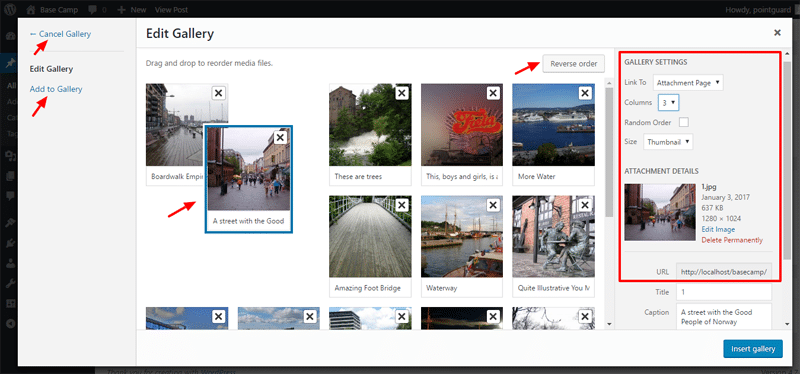The height and width of the screenshot is (374, 800).
Task: Select Edit Gallery in left menu
Action: [x=51, y=69]
